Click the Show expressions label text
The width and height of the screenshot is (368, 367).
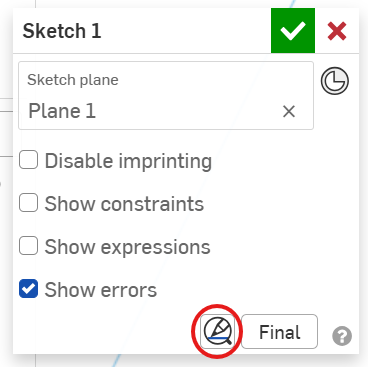point(127,247)
